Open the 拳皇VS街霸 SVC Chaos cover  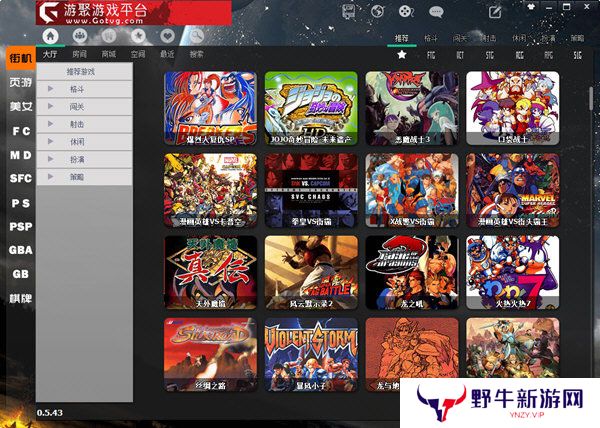click(x=311, y=190)
